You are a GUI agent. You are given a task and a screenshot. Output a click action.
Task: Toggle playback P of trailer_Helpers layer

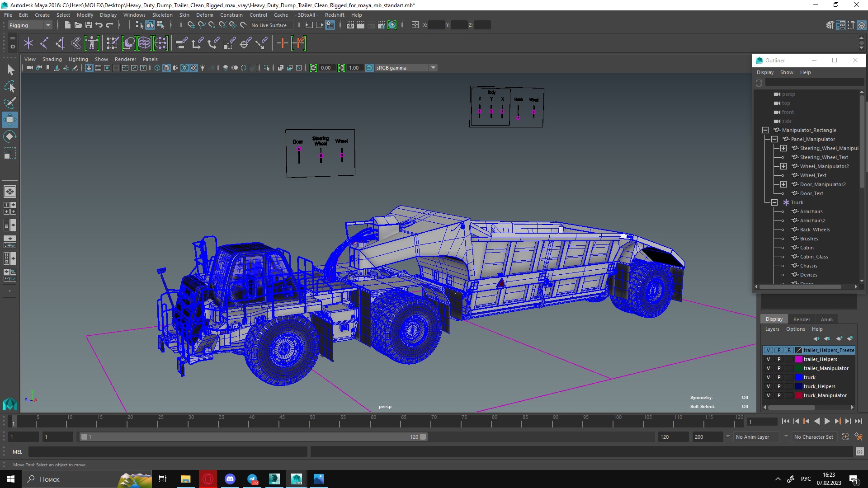[779, 359]
